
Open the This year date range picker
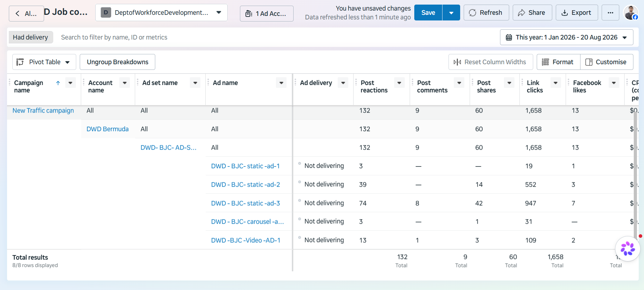[566, 37]
